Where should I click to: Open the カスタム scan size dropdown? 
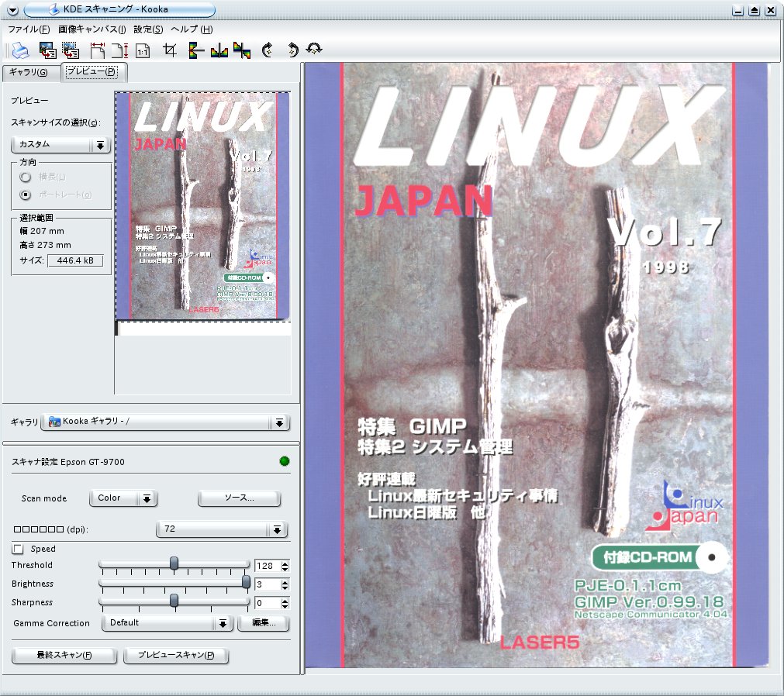click(60, 145)
